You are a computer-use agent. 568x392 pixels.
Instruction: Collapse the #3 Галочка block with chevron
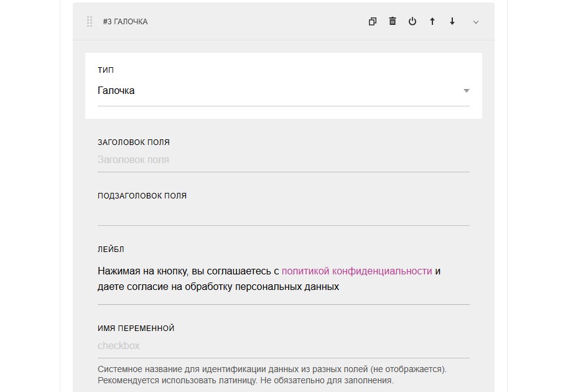476,22
